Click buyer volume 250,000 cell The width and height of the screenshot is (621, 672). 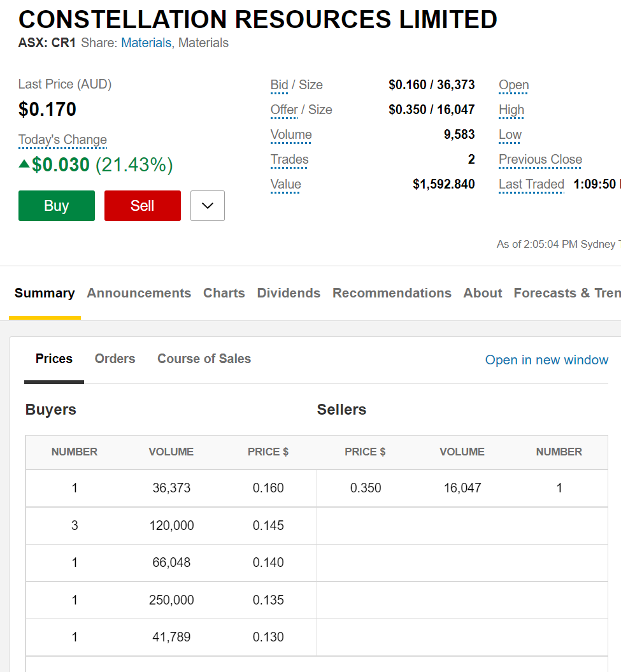[x=171, y=600]
